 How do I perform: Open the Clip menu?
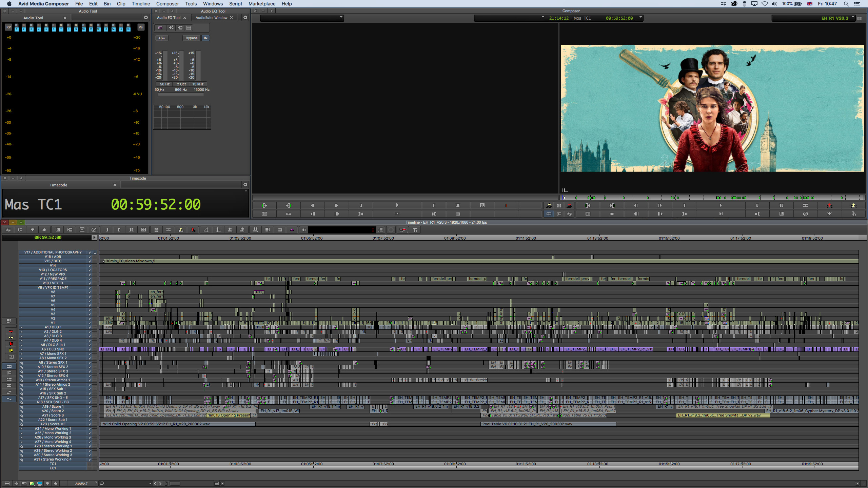pos(121,4)
